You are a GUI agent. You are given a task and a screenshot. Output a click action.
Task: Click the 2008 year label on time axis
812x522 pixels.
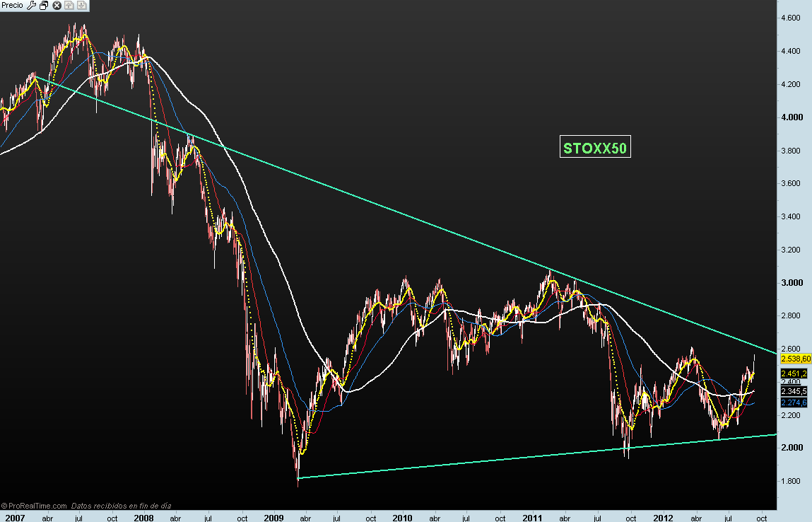tap(143, 517)
